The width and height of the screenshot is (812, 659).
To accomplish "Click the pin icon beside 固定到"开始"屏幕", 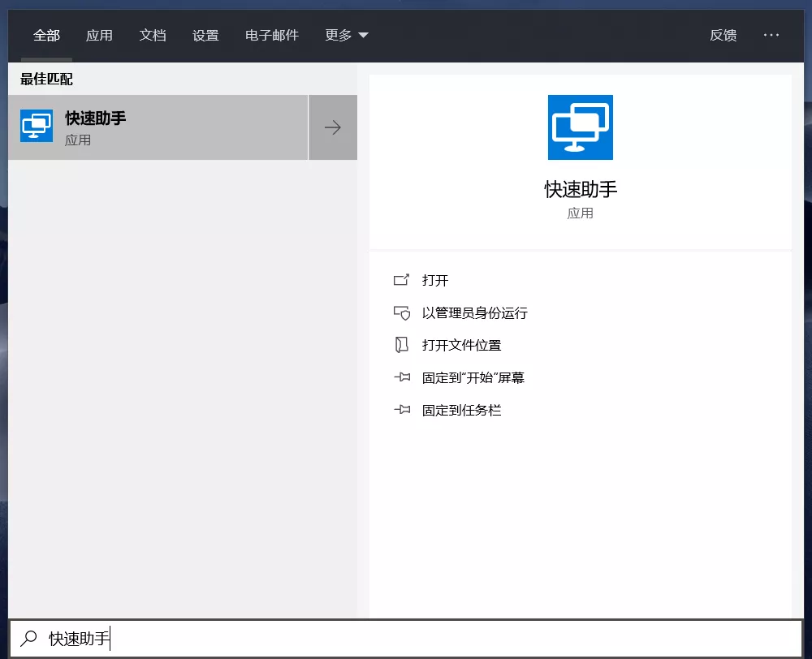I will [x=402, y=377].
